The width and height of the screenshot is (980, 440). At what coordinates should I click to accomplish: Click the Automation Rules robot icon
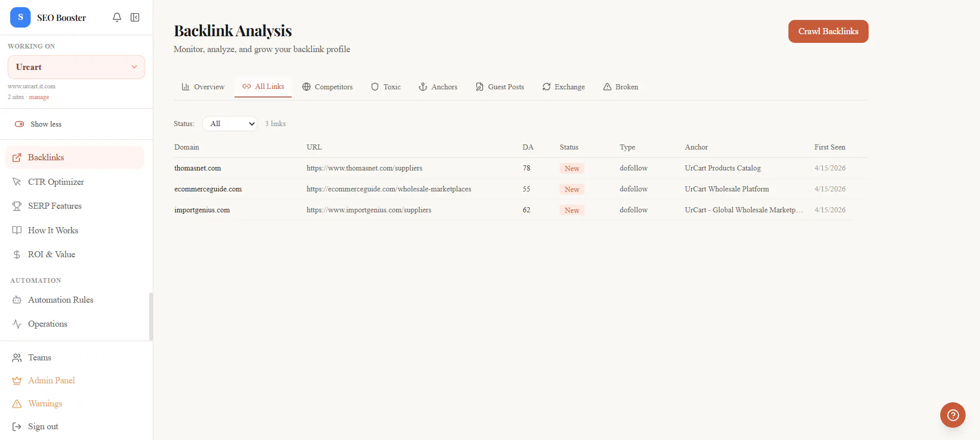[x=17, y=300]
